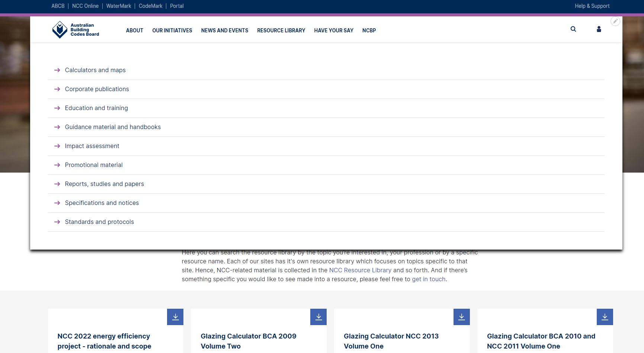Open the HAVE YOUR SAY menu
Viewport: 644px width, 353px height.
333,31
